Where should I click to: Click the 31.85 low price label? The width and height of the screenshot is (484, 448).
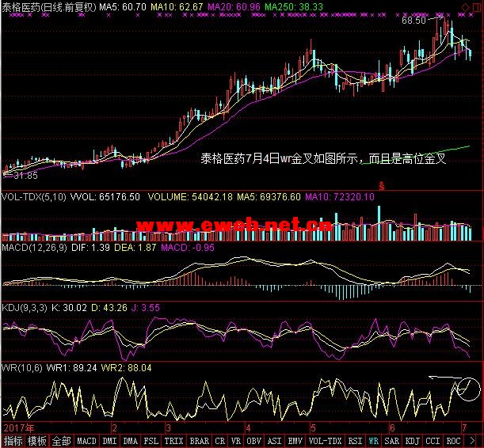[26, 176]
